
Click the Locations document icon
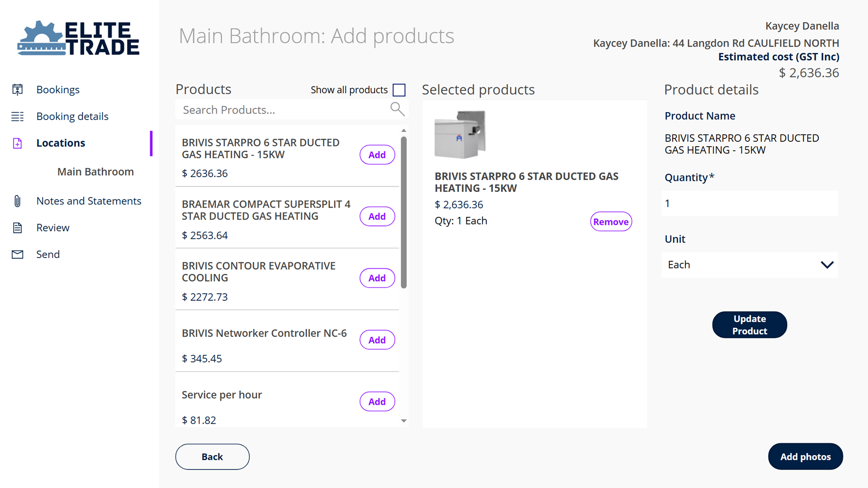coord(17,143)
